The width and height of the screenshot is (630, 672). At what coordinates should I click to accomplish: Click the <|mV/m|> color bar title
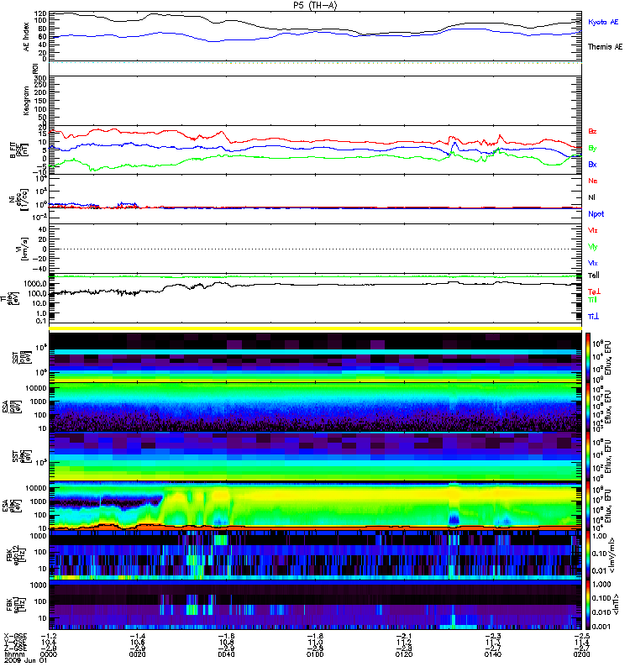tap(613, 555)
